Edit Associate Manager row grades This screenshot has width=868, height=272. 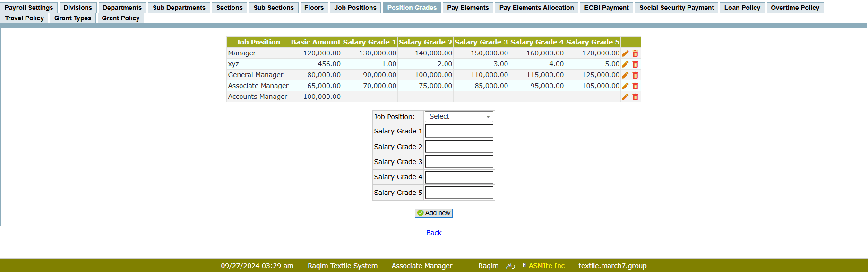click(x=625, y=86)
